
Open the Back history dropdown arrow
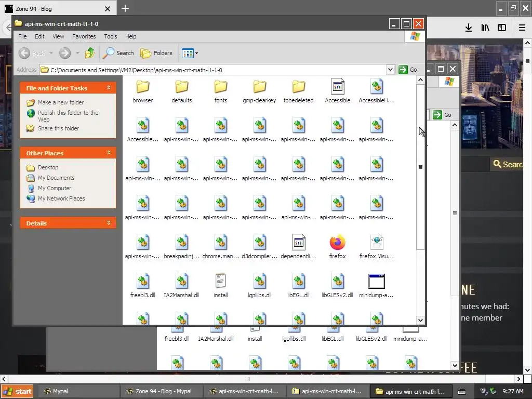[51, 53]
